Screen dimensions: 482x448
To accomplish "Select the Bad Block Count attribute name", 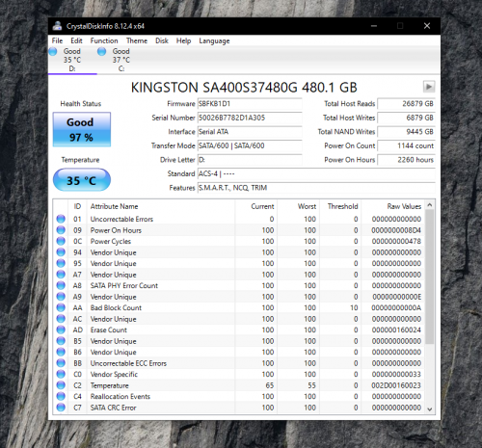I will (116, 307).
